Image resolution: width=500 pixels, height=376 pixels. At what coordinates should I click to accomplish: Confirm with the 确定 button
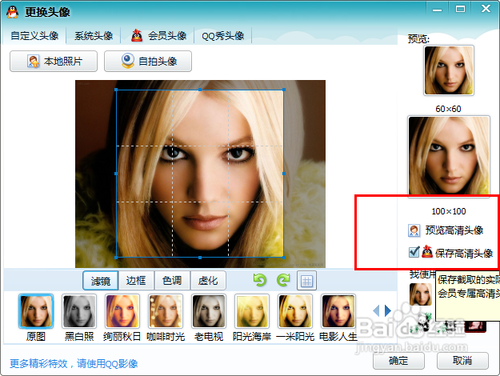[399, 361]
